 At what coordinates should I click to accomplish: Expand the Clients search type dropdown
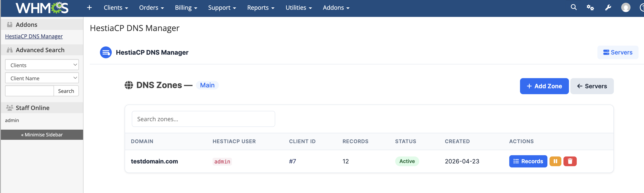click(x=42, y=65)
